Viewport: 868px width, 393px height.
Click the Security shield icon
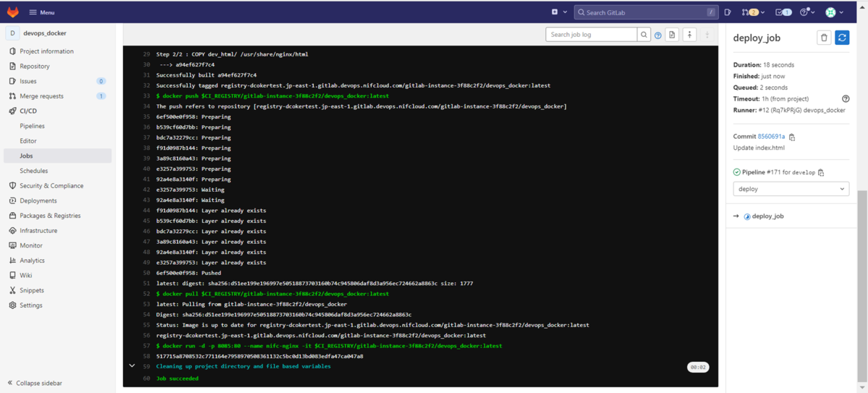(x=12, y=186)
